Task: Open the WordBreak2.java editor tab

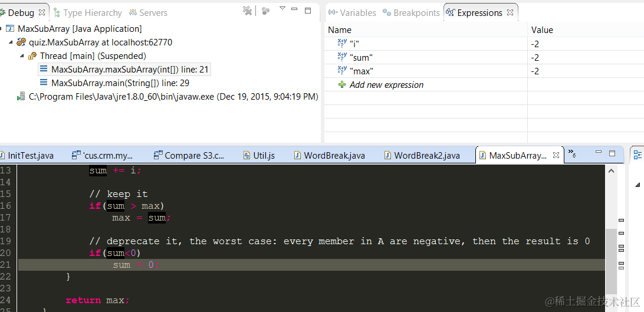Action: (427, 155)
